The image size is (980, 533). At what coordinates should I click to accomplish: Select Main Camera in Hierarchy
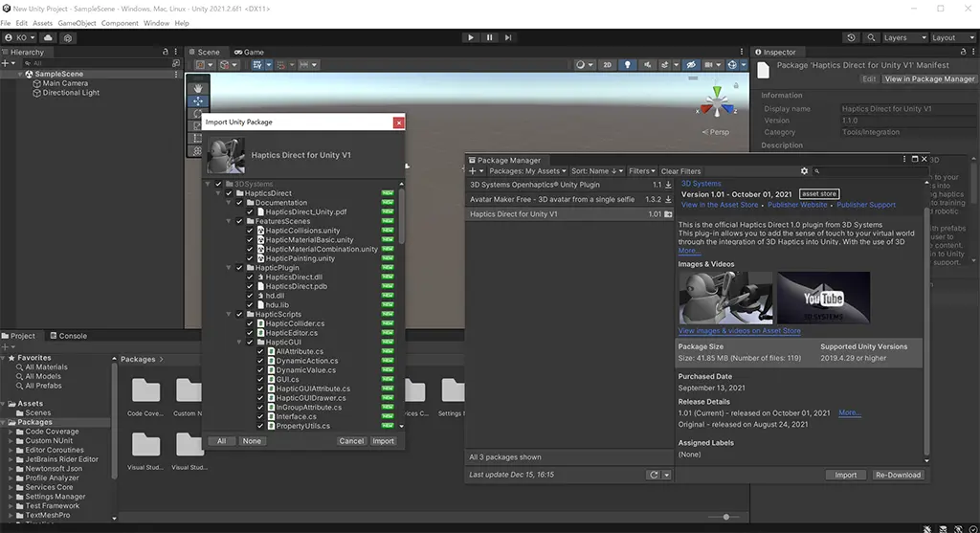(x=65, y=83)
